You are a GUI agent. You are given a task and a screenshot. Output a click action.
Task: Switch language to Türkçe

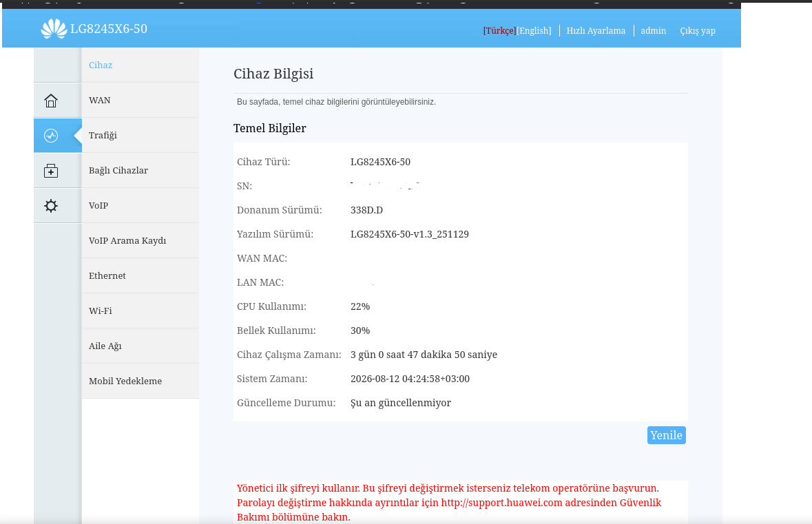click(499, 31)
